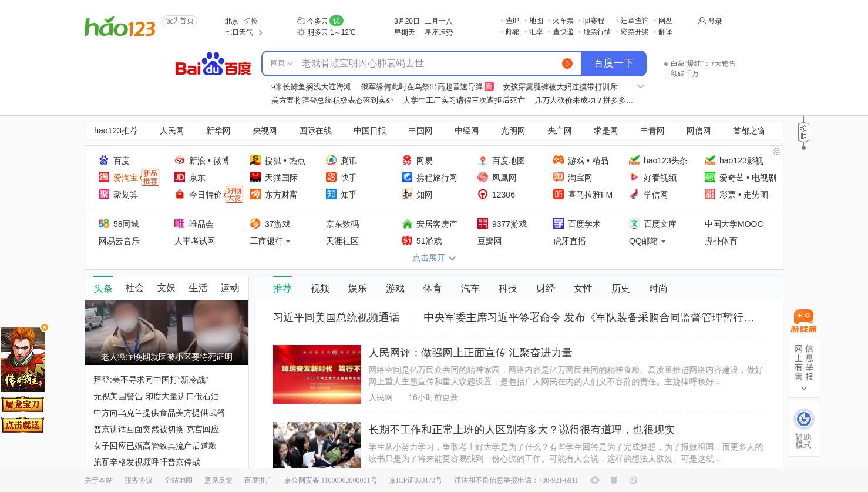Open the 财经 feed tab
This screenshot has width=868, height=492.
point(546,288)
